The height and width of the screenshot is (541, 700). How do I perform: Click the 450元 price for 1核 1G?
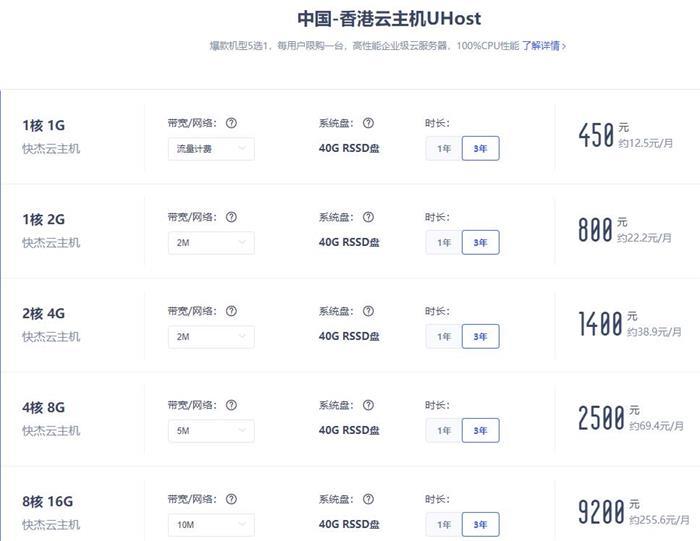(603, 135)
